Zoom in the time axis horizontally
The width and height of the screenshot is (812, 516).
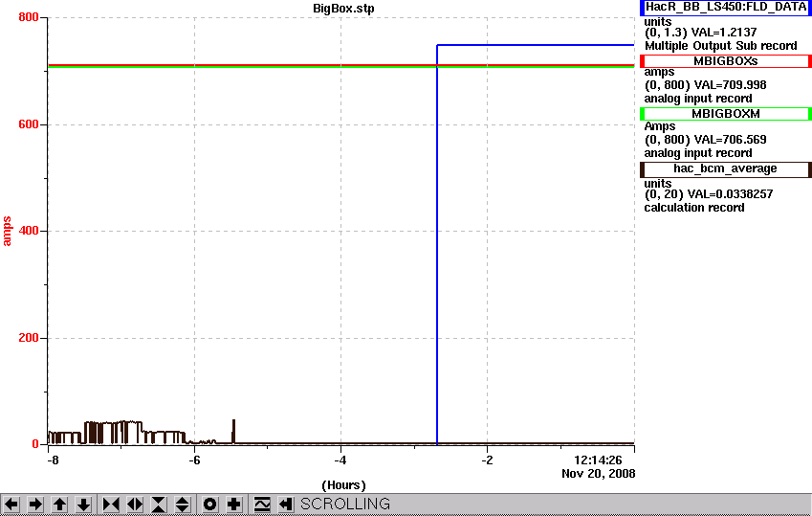(111, 505)
